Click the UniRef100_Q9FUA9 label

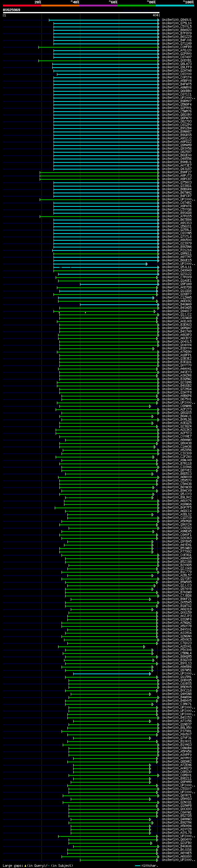[176, 284]
